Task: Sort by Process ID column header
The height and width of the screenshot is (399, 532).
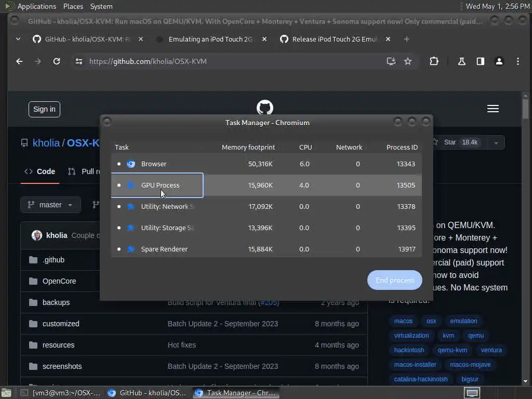Action: click(402, 147)
